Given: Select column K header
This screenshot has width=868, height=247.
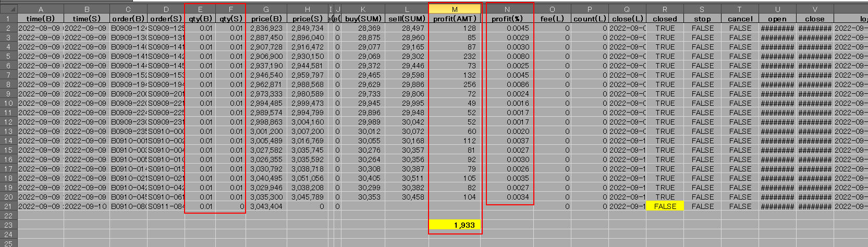Looking at the screenshot, I should click(363, 9).
